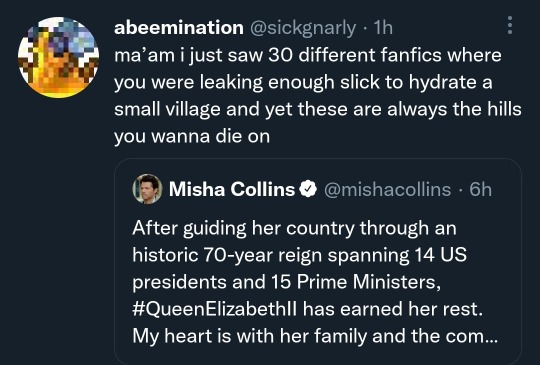The width and height of the screenshot is (540, 365).
Task: Click the 'presidents and 15 Prime Ministers' line
Action: tap(287, 282)
